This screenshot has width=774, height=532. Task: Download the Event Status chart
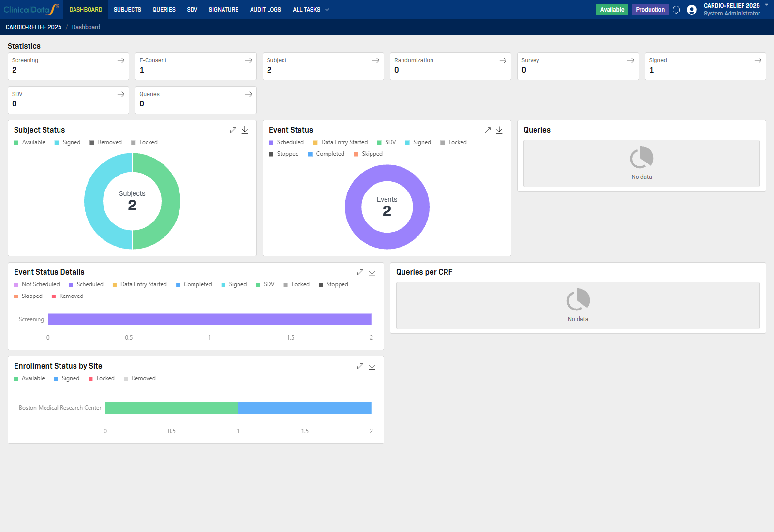pos(499,130)
